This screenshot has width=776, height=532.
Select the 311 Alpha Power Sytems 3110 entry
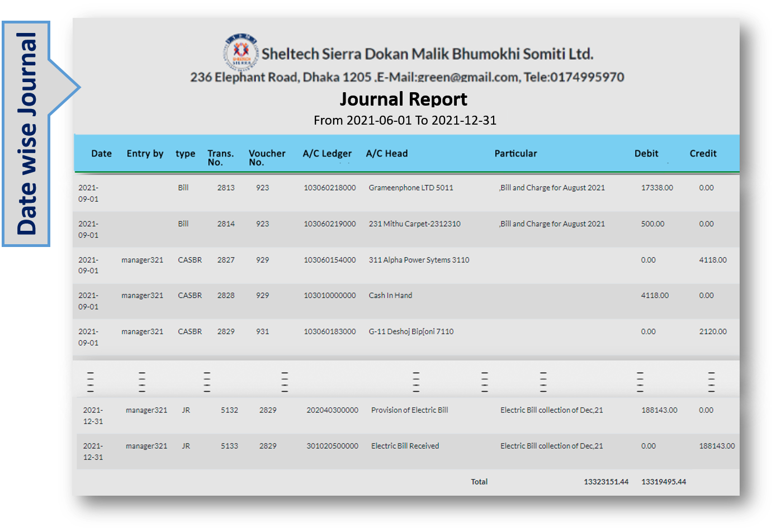(x=419, y=260)
